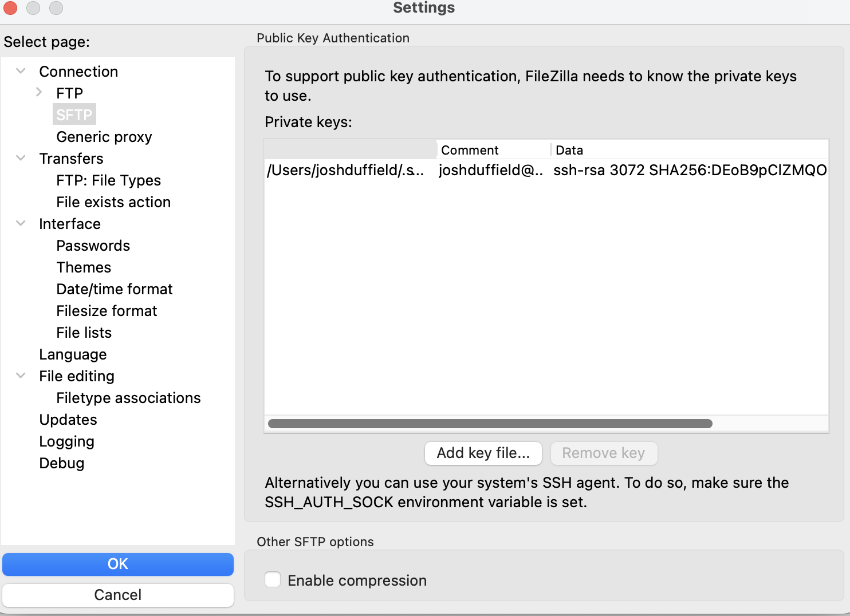
Task: Select the joshduffield private key row
Action: [546, 170]
